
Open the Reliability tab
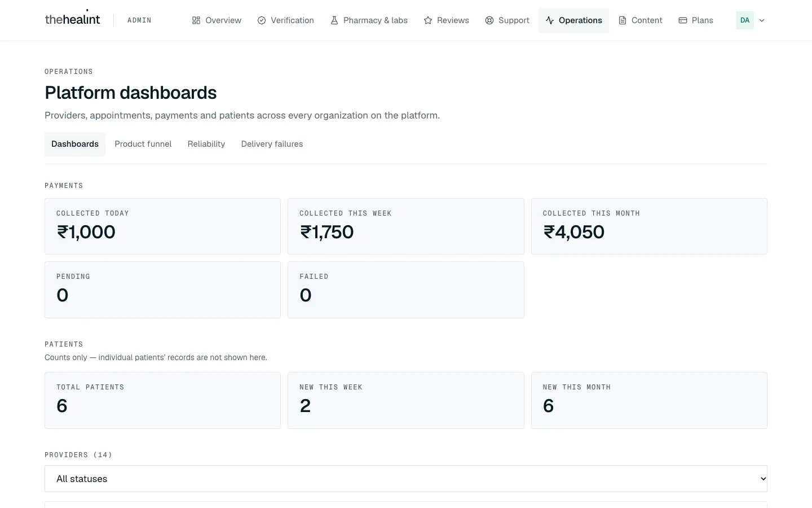[206, 144]
